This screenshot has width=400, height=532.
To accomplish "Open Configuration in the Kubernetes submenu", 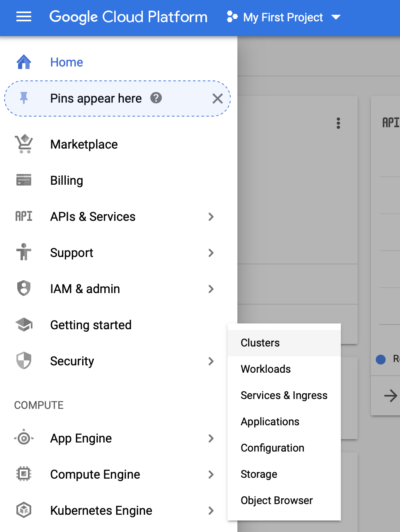I will (284, 448).
